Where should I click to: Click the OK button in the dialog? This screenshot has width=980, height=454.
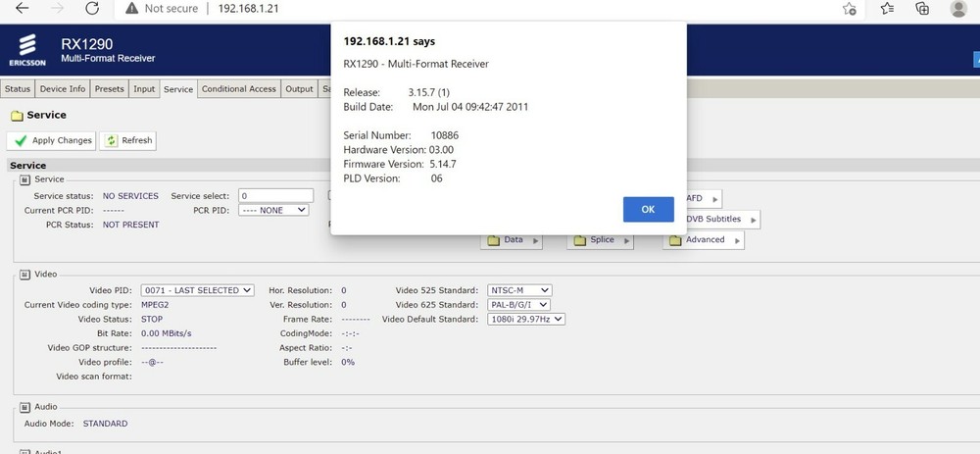(648, 209)
